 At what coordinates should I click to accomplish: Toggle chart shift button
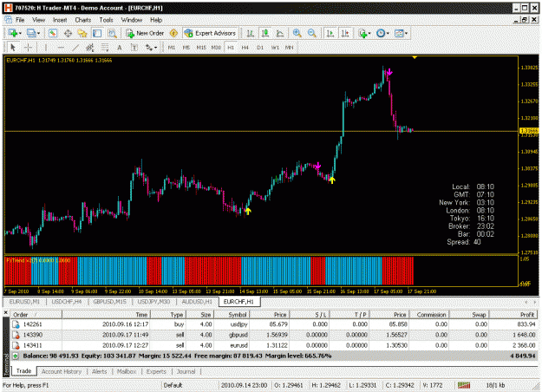pyautogui.click(x=345, y=33)
